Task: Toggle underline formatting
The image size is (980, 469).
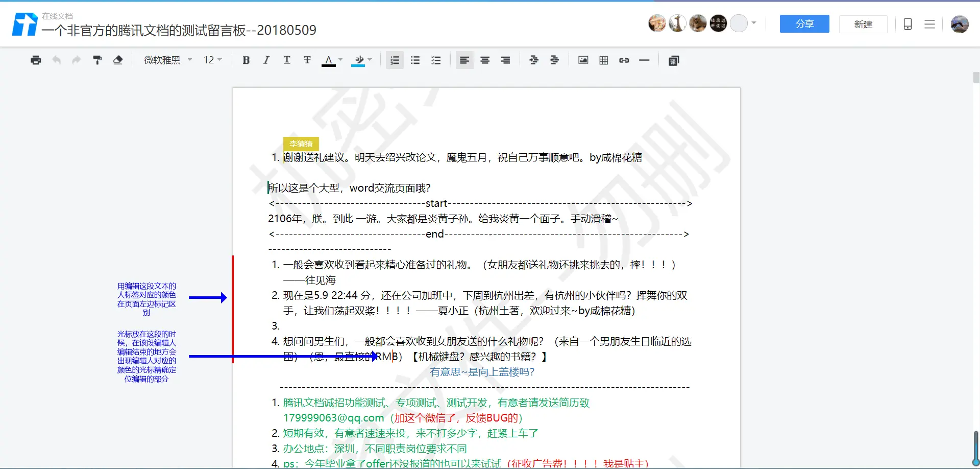Action: [287, 60]
